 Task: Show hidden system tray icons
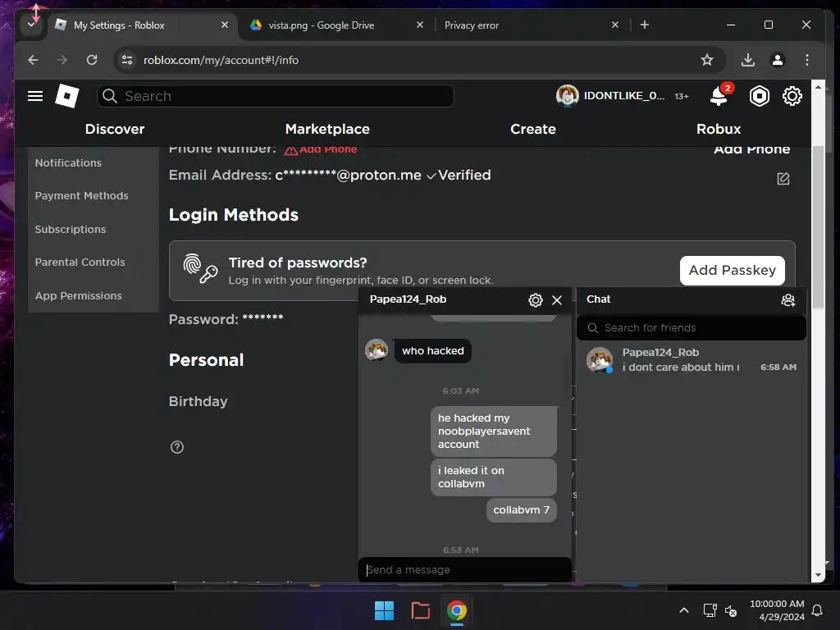[x=683, y=610]
